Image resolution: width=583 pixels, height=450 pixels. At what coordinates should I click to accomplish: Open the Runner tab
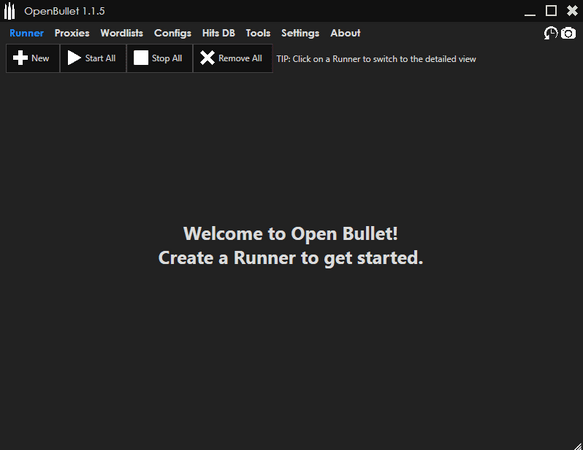click(x=26, y=33)
